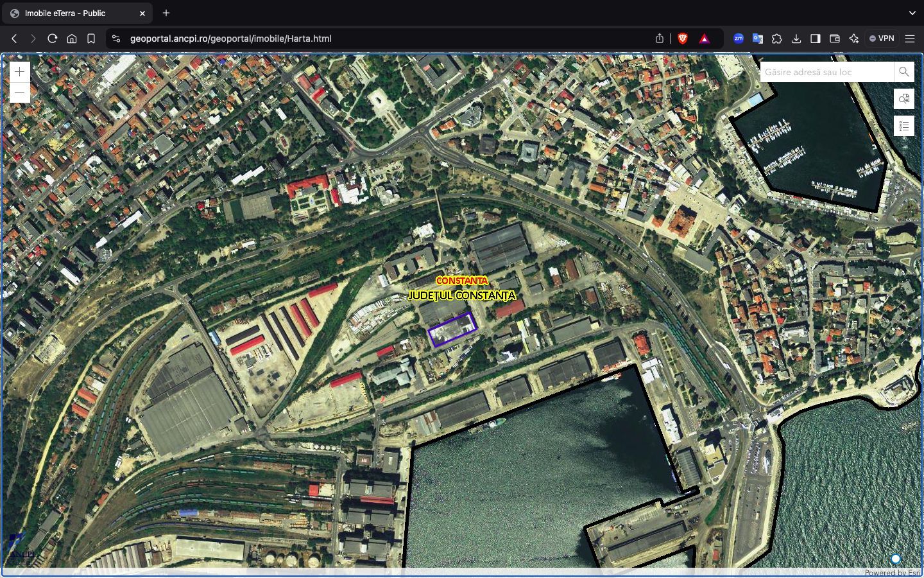Open a new tab

point(166,13)
